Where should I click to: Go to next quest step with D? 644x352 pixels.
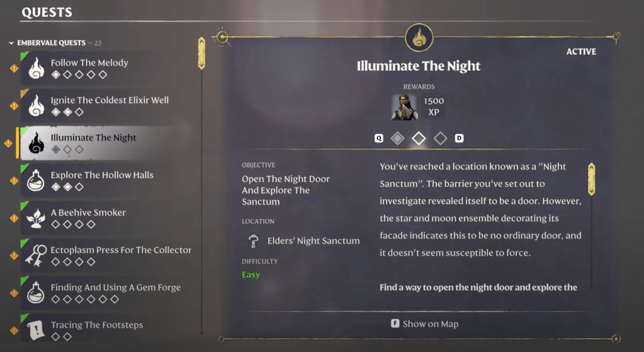[459, 139]
